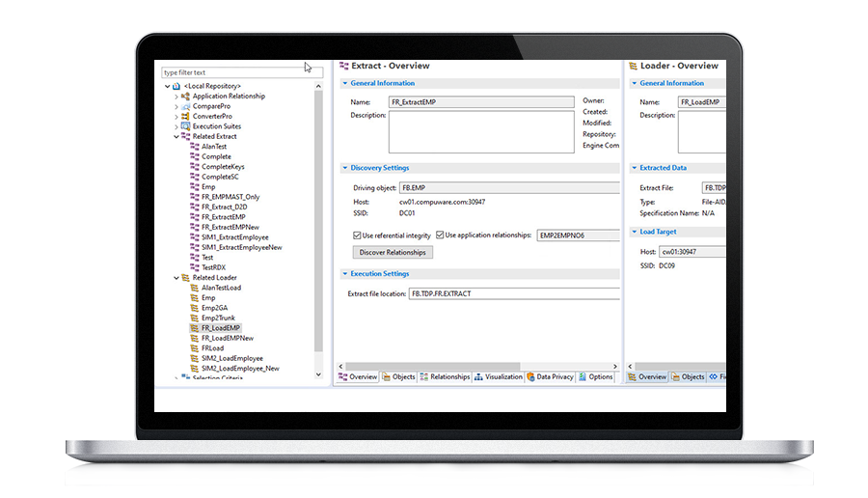Toggle Use application relationships checkbox

441,235
